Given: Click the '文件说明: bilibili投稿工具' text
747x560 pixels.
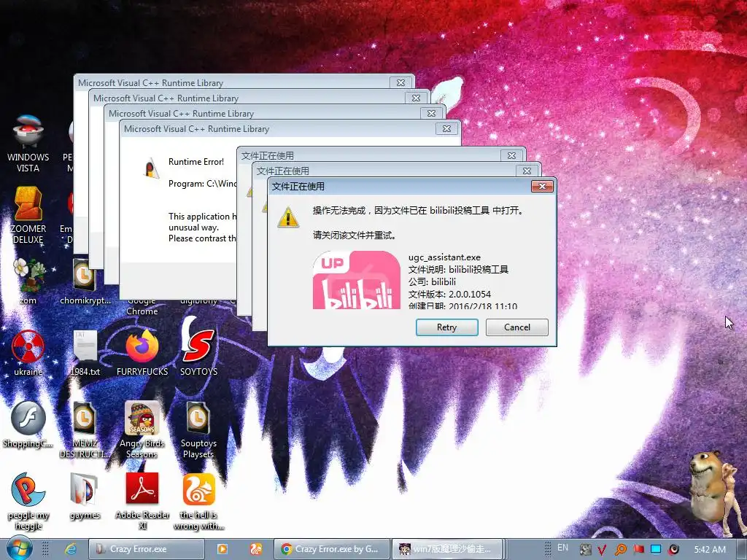Looking at the screenshot, I should tap(458, 269).
